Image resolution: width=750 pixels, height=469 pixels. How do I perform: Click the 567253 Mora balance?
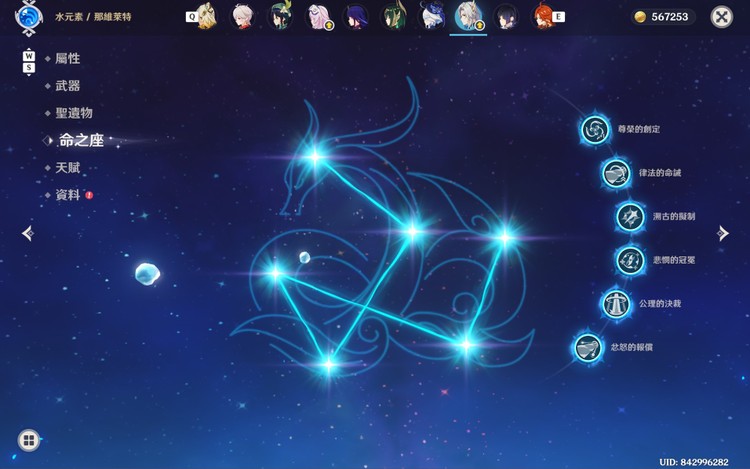[x=670, y=17]
